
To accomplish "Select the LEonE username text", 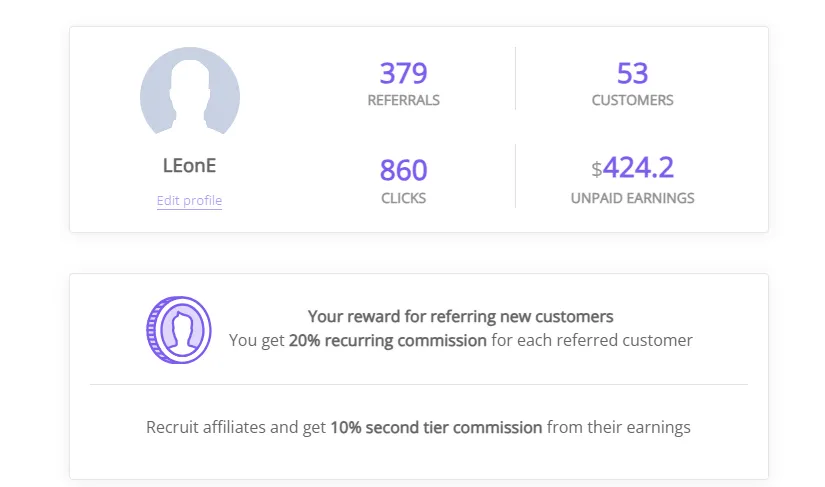I will [189, 166].
